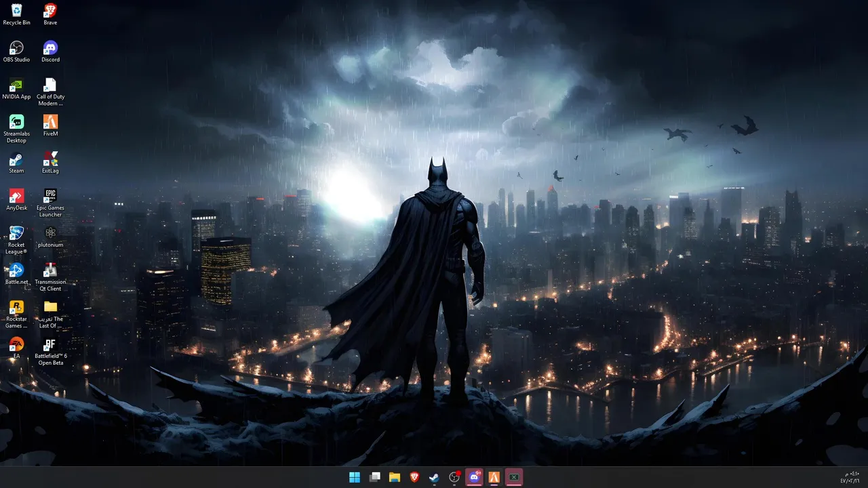Click the NVIDIA App desktop icon
This screenshot has width=868, height=488.
pyautogui.click(x=16, y=89)
